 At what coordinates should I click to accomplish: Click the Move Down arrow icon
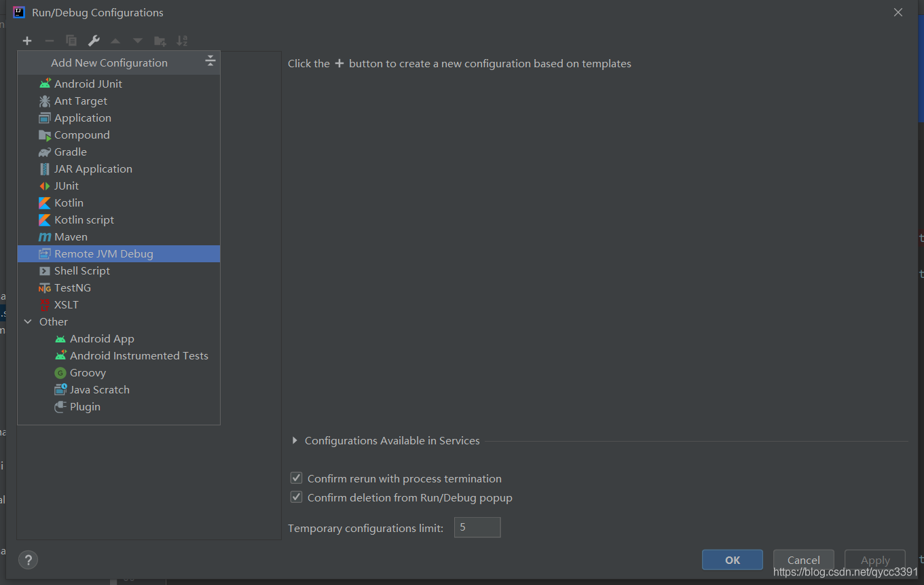point(138,41)
